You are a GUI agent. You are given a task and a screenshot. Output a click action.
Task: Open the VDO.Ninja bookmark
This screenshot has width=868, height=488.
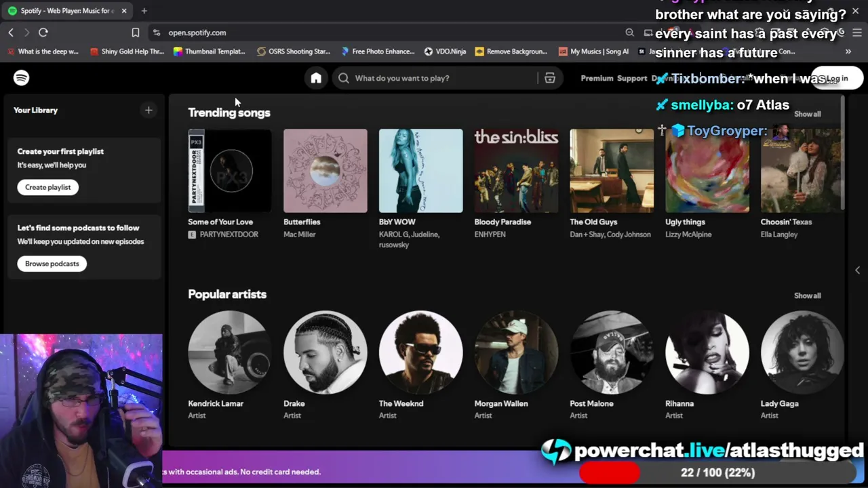(x=445, y=52)
